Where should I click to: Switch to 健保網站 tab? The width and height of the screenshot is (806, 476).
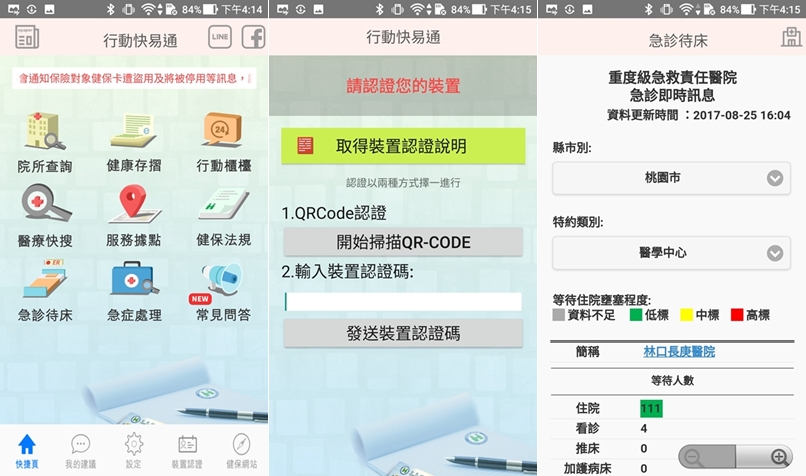241,451
